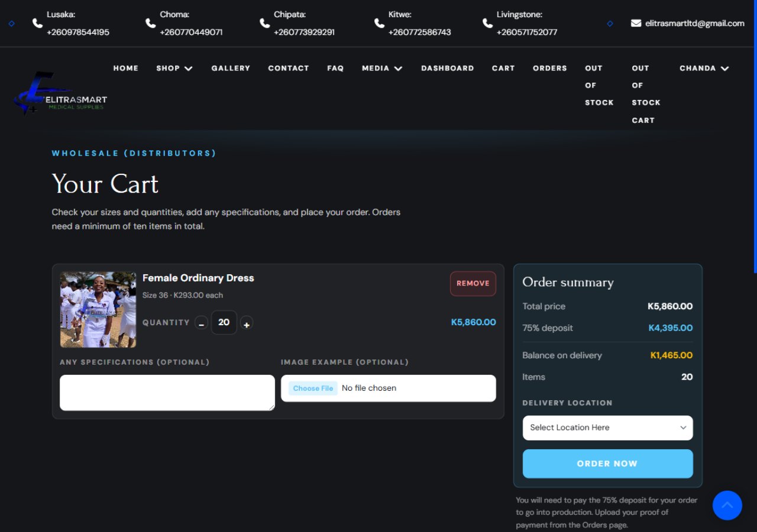Click the Total price K5,860.00 value

click(670, 306)
